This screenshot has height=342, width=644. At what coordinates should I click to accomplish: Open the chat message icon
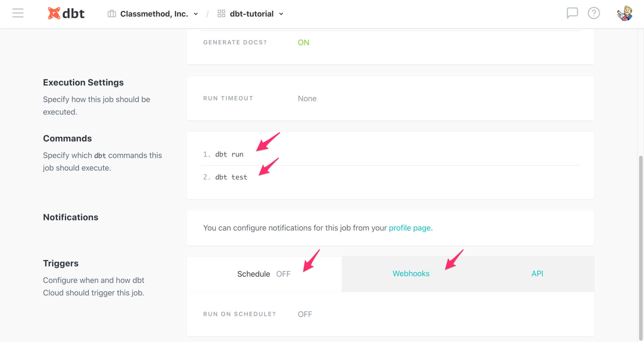[572, 13]
